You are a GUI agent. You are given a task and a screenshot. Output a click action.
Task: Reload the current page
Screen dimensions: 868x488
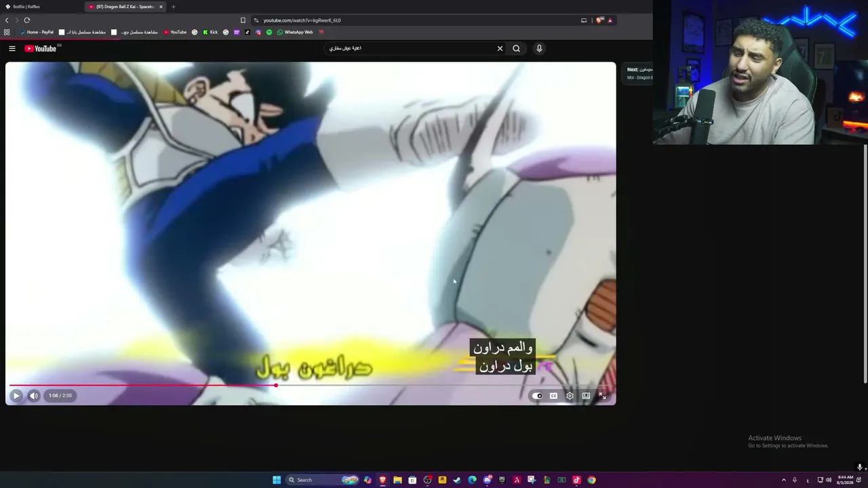click(x=26, y=20)
